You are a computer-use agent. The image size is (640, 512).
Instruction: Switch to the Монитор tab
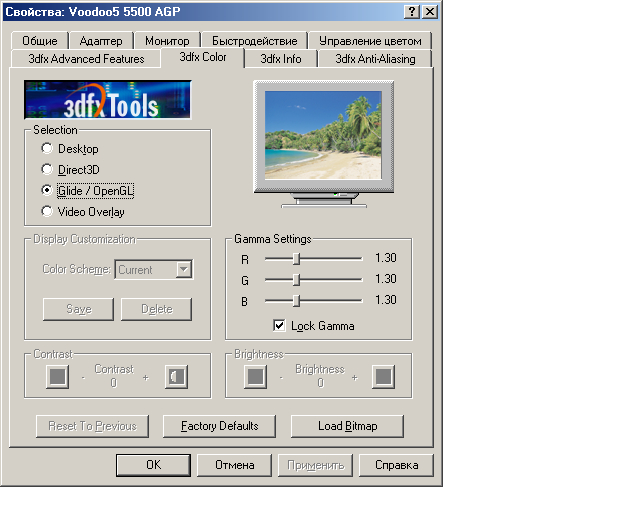click(167, 41)
